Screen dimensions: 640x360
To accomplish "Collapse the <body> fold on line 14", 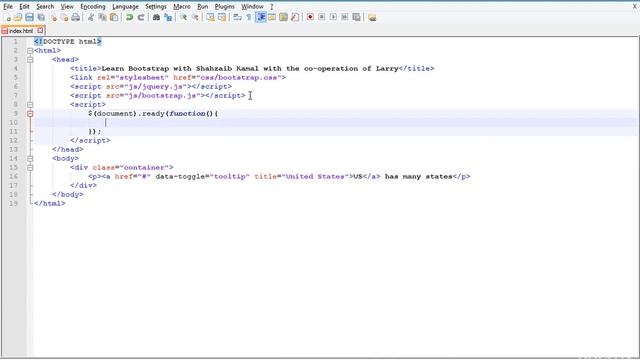I will [30, 158].
